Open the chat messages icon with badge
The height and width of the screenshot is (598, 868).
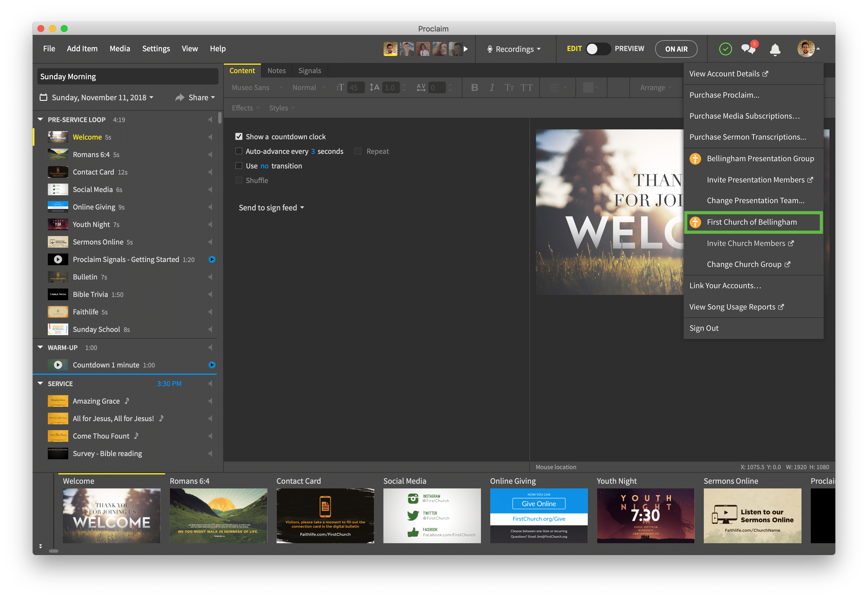click(749, 48)
